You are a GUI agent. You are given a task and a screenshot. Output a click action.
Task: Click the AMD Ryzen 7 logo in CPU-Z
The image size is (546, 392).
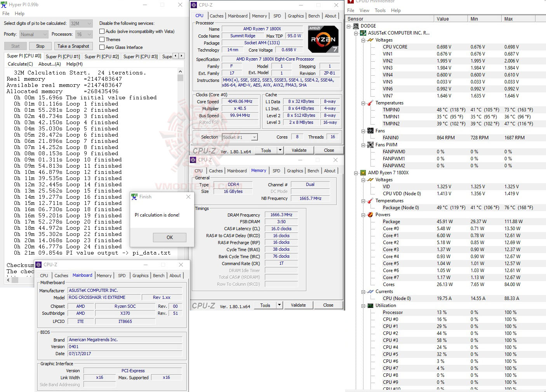pyautogui.click(x=323, y=39)
